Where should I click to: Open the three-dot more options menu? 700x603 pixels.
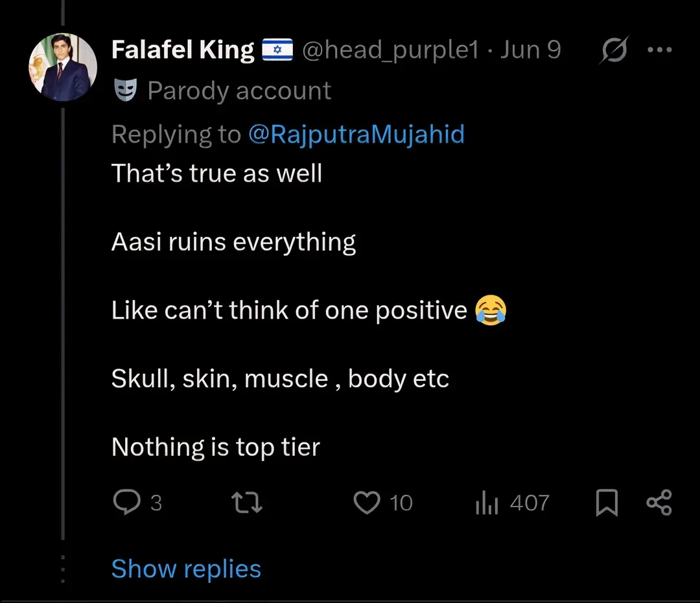pos(660,50)
